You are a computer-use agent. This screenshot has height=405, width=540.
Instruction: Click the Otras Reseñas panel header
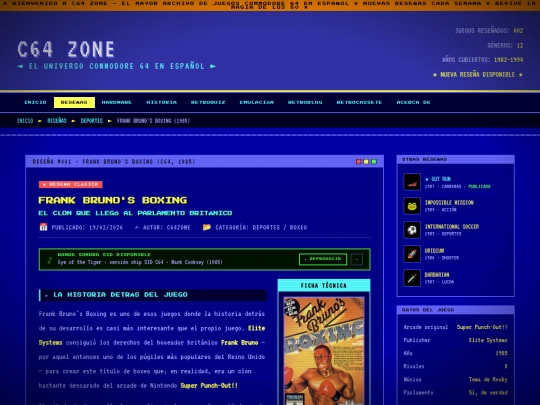[455, 159]
